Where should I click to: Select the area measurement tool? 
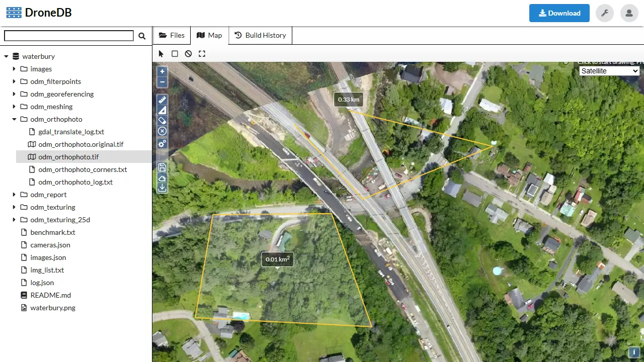(162, 110)
